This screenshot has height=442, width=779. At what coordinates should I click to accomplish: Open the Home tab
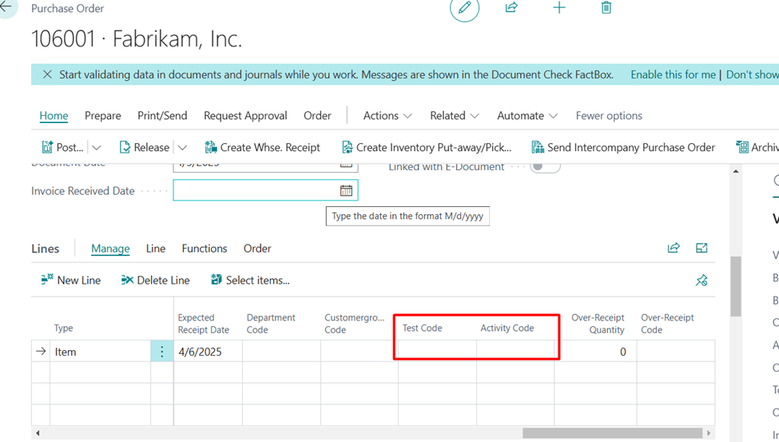[54, 116]
